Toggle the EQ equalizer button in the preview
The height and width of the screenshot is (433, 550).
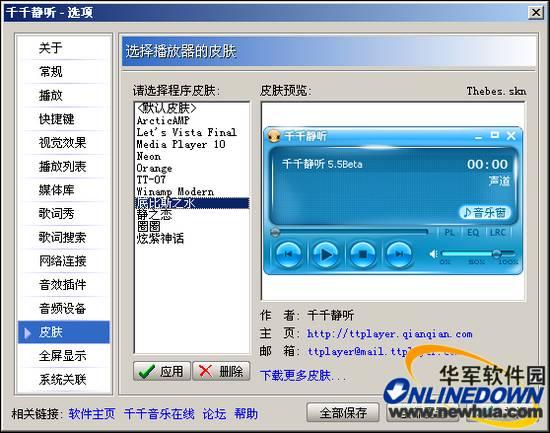tap(473, 232)
